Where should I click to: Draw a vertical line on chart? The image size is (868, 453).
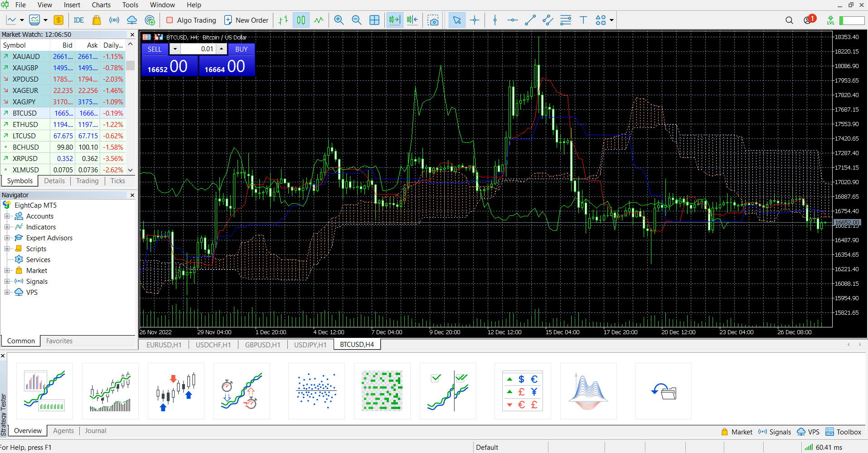495,20
